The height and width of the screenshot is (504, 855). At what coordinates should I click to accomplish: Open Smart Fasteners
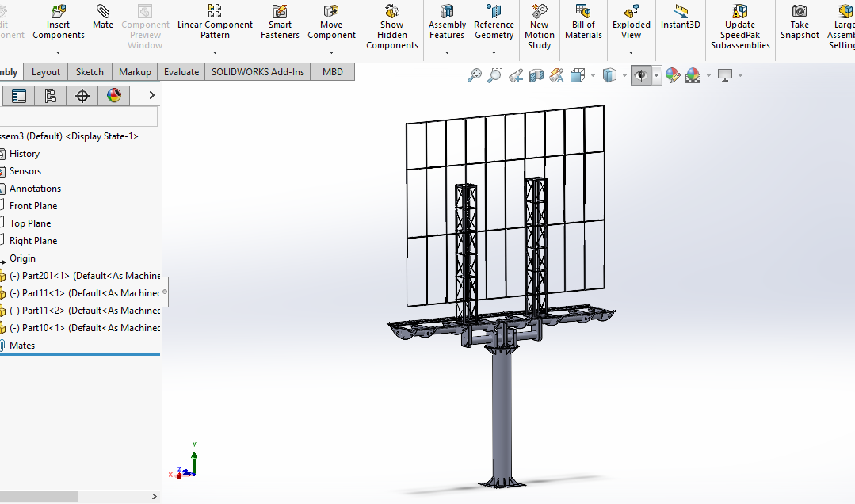280,22
